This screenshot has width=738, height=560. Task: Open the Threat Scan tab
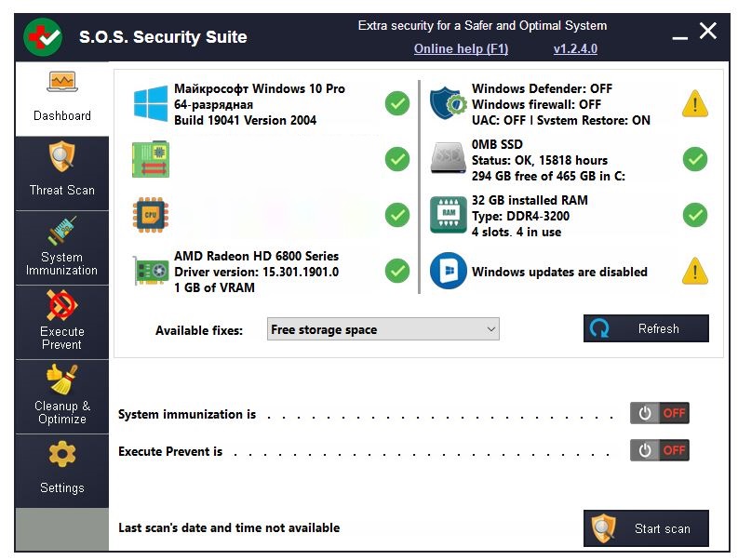(61, 172)
